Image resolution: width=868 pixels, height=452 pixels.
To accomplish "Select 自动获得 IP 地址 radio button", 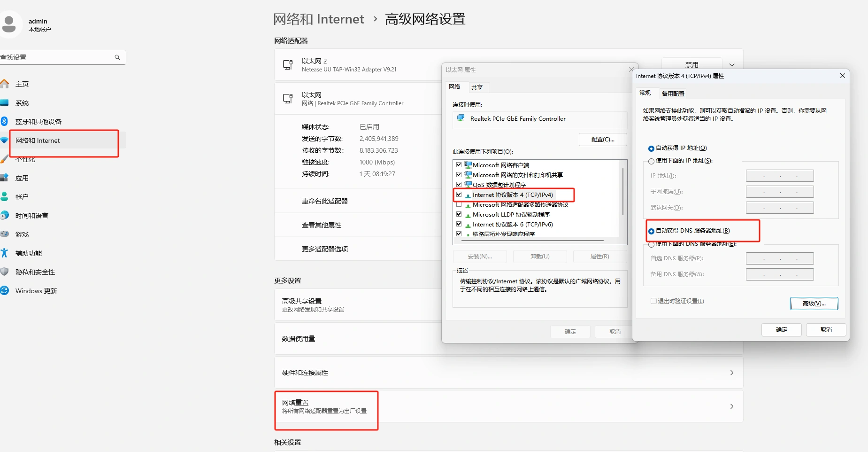I will [x=651, y=148].
